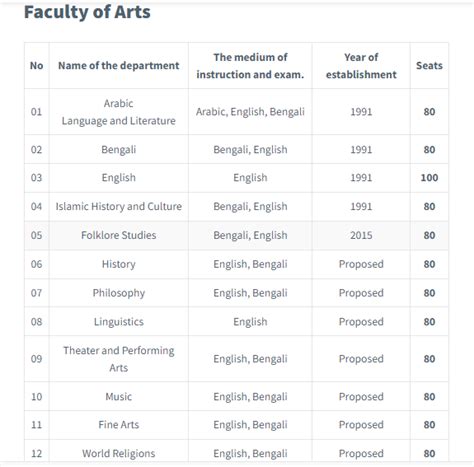Click the World Religions department cell
Viewport: 474px width, 467px height.
point(119,453)
